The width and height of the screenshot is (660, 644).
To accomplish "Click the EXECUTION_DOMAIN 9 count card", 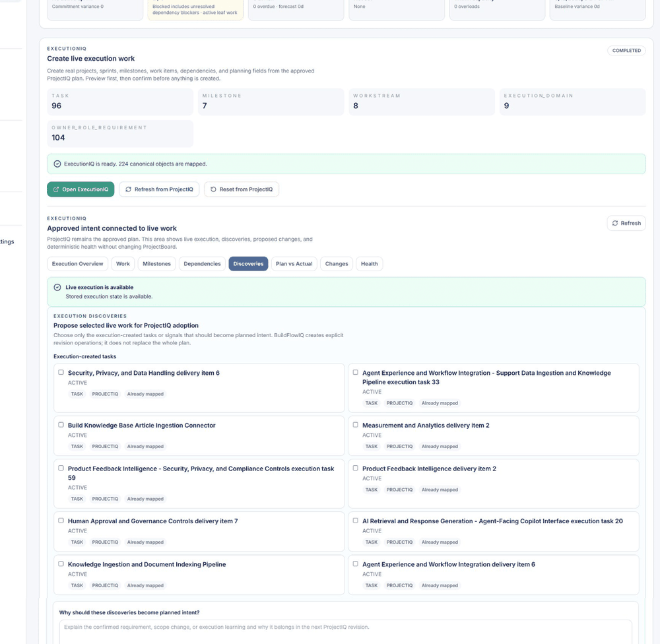I will pos(572,102).
